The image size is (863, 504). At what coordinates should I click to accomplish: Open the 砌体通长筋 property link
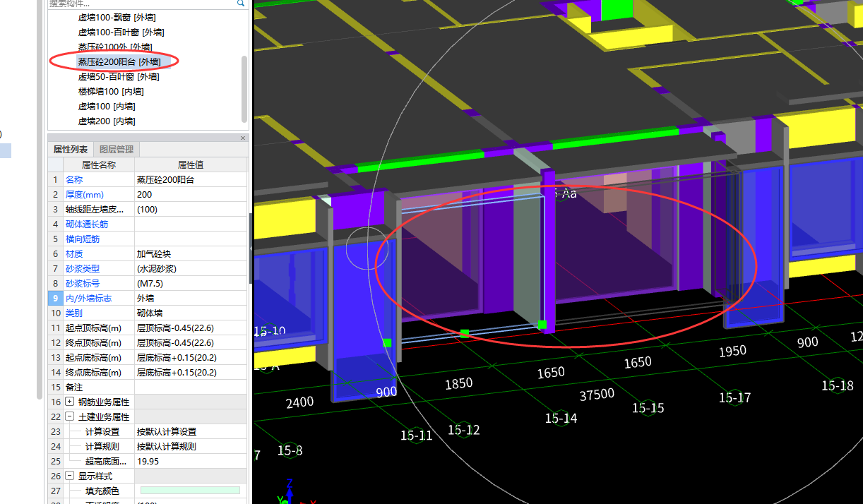coord(87,224)
